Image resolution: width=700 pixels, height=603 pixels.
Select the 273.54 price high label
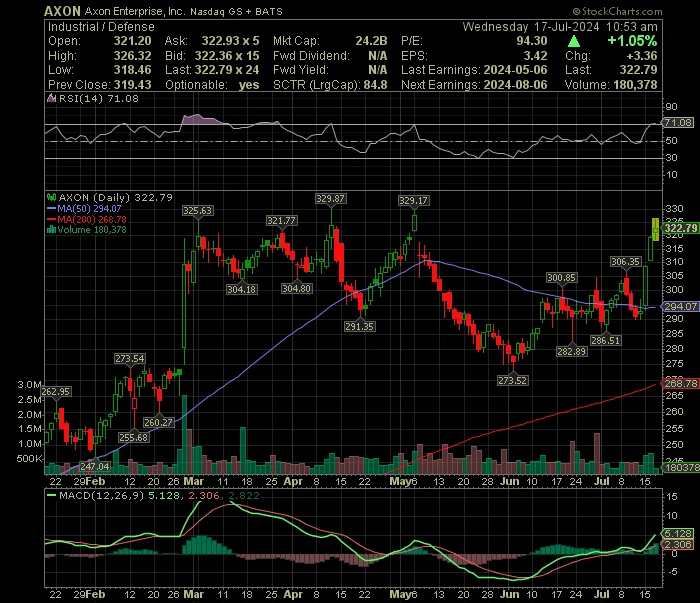[x=129, y=358]
